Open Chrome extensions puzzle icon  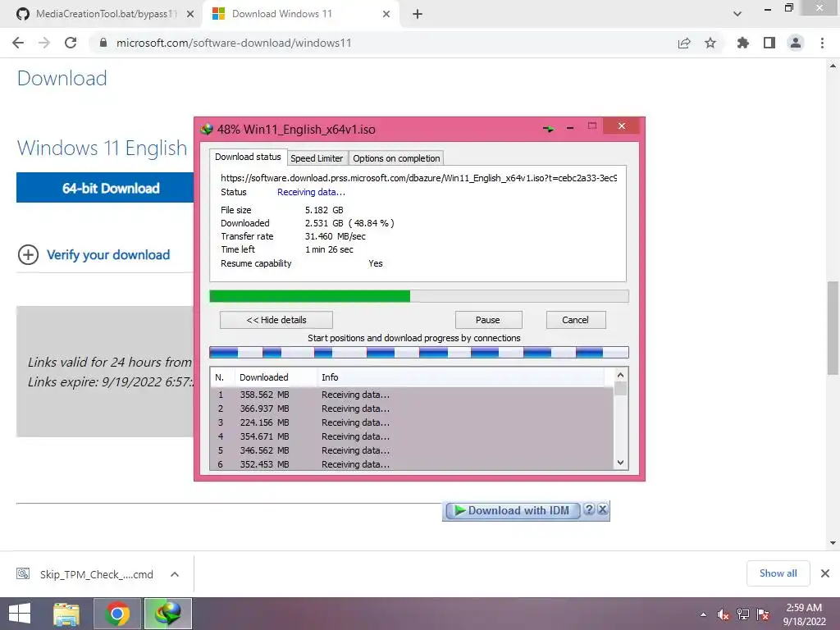743,43
